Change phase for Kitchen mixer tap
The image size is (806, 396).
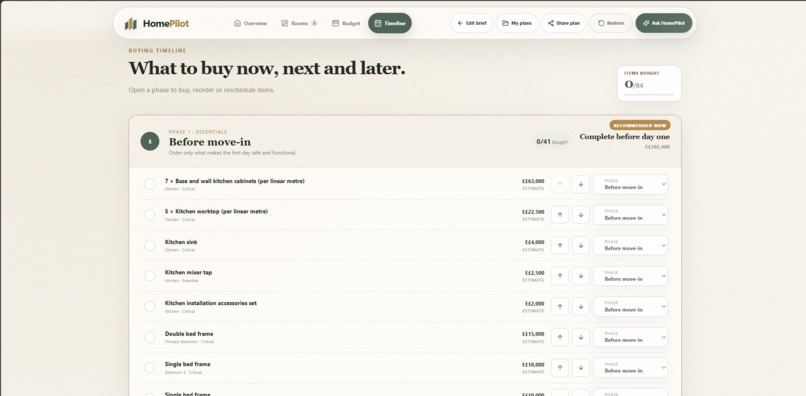[631, 276]
